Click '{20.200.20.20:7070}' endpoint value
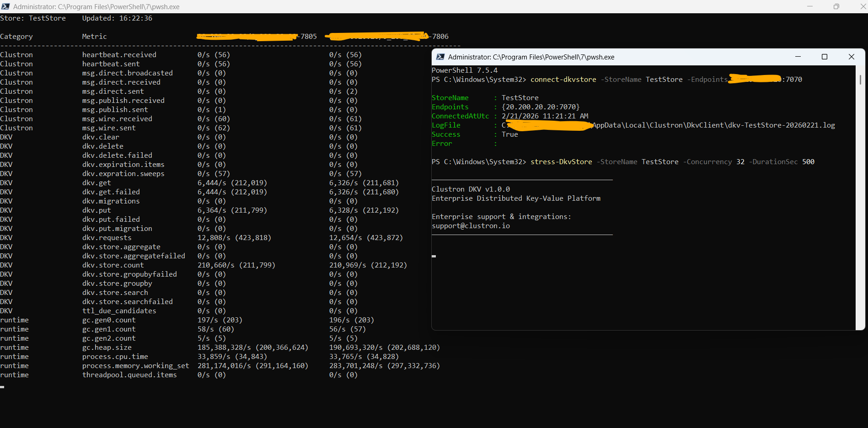The width and height of the screenshot is (868, 428). click(x=541, y=107)
